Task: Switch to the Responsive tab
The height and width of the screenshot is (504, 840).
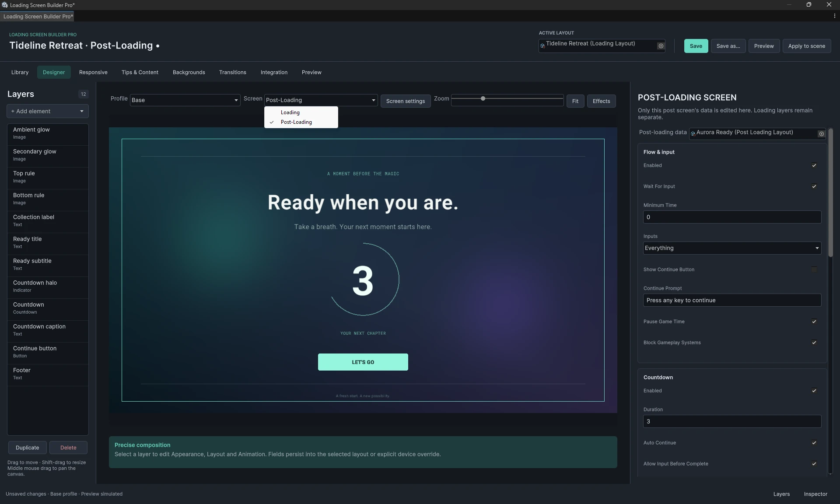Action: click(x=93, y=72)
